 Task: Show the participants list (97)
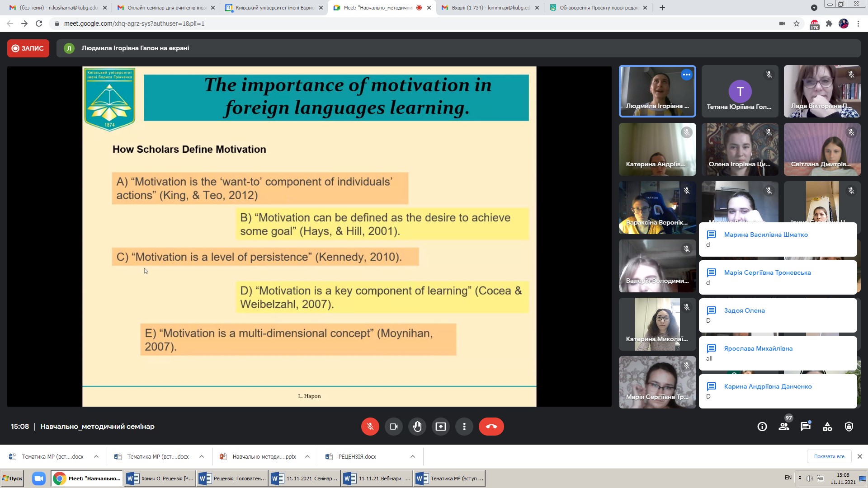[784, 427]
